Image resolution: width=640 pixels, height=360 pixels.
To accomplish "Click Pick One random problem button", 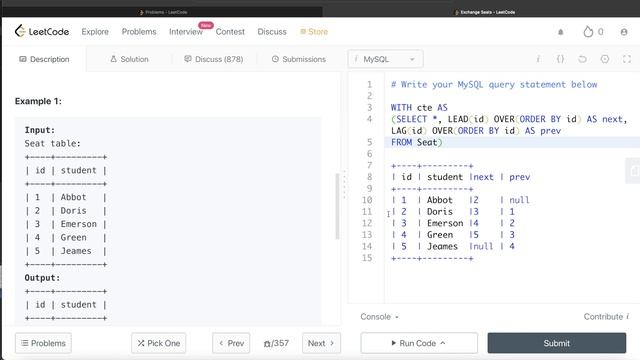I will 159,343.
